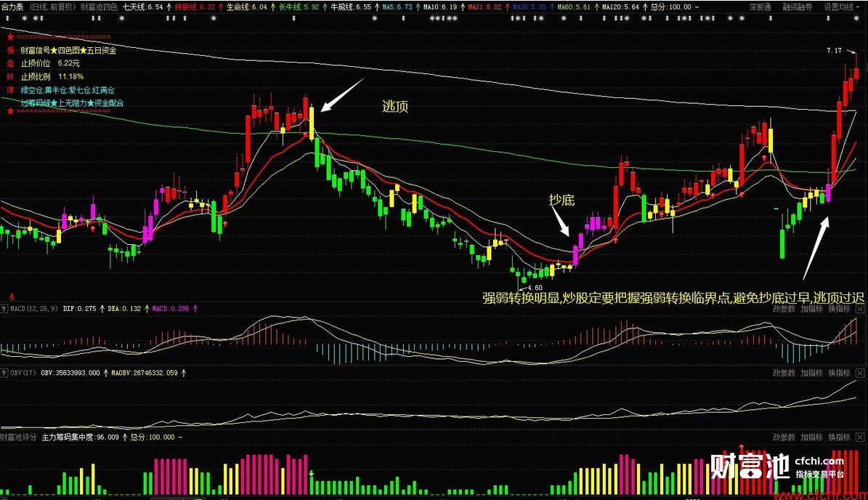The width and height of the screenshot is (868, 500).
Task: Click the 止损比例 11.18% legend line
Action: pos(52,77)
